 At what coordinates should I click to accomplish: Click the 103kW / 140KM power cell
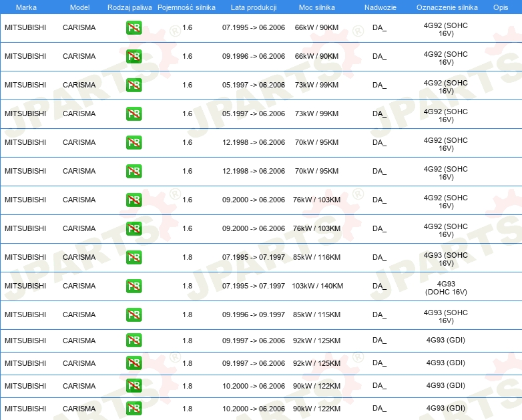click(x=317, y=286)
